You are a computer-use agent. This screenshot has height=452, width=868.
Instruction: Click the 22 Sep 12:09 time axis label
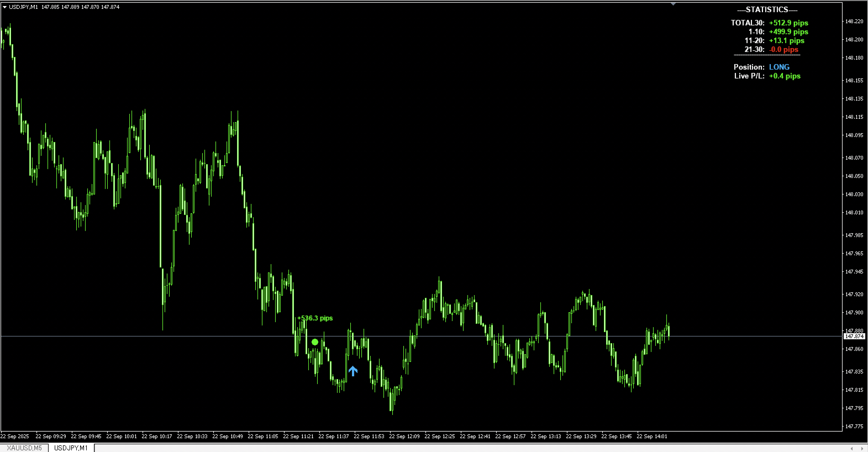pyautogui.click(x=404, y=436)
